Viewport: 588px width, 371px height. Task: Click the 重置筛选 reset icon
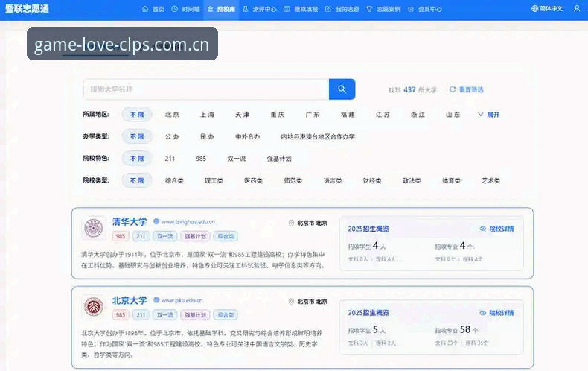tap(453, 89)
